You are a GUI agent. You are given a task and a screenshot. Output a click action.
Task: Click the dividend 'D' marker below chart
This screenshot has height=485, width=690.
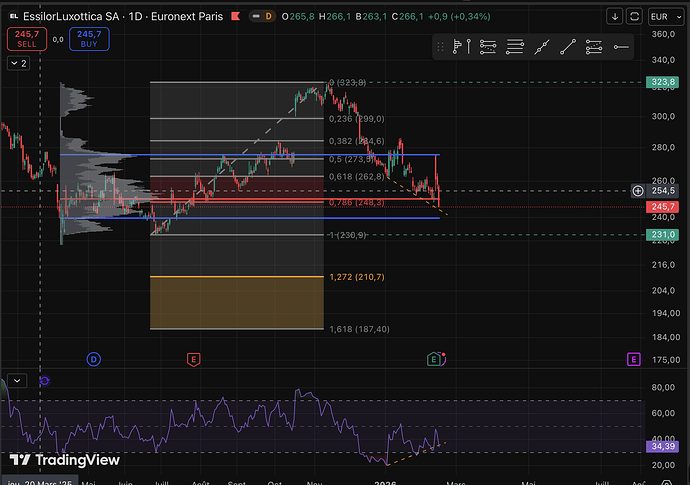pyautogui.click(x=93, y=358)
